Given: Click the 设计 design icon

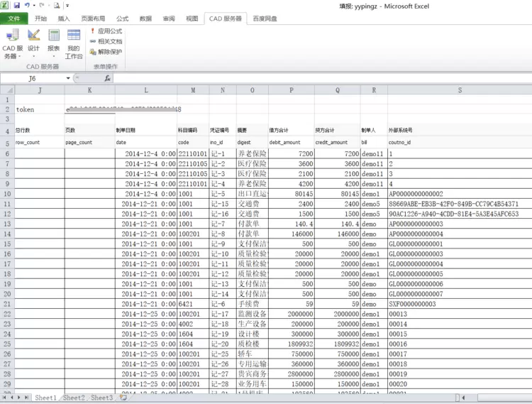Looking at the screenshot, I should tap(33, 43).
